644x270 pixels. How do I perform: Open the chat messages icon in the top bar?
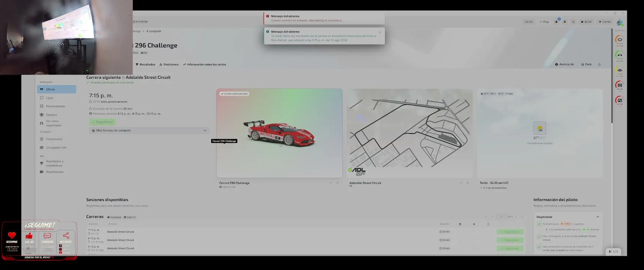click(x=565, y=22)
